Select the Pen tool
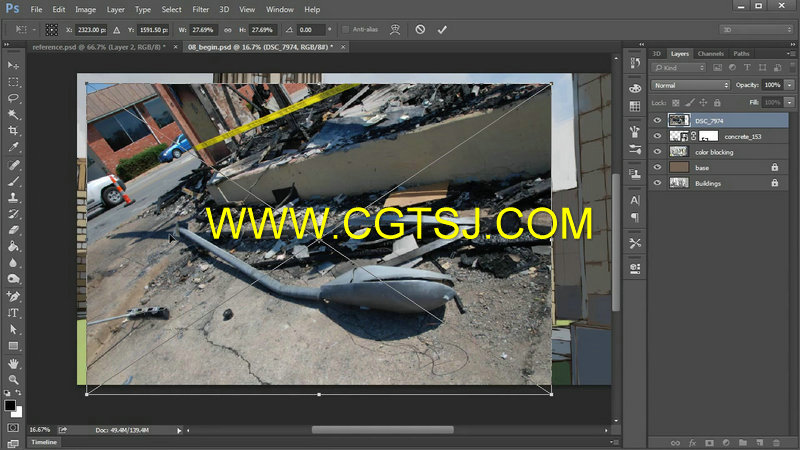 pyautogui.click(x=13, y=296)
